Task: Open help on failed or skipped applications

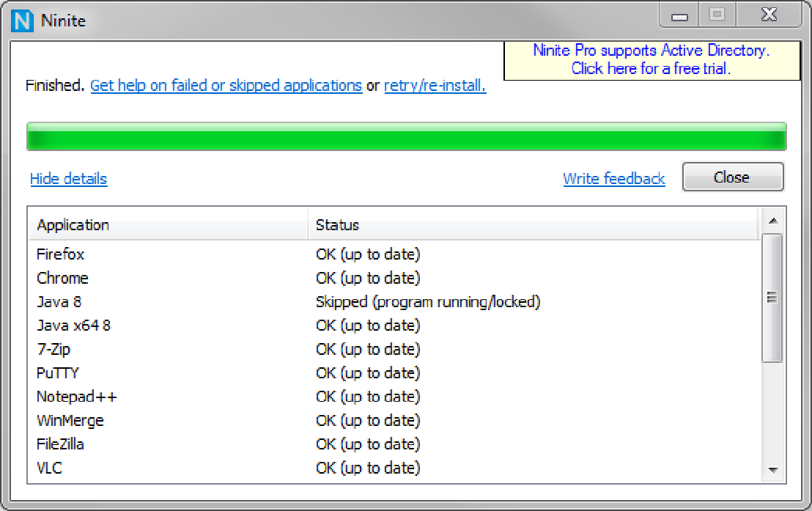Action: click(226, 86)
